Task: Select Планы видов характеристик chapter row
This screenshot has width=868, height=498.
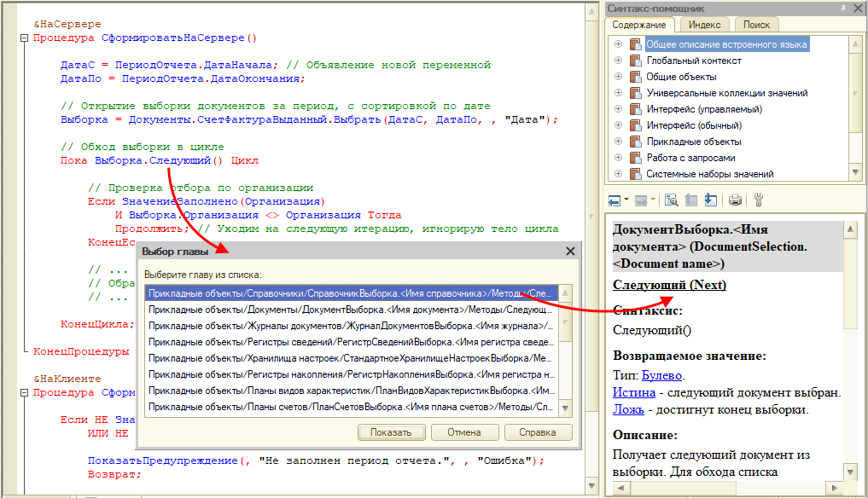Action: pos(352,391)
